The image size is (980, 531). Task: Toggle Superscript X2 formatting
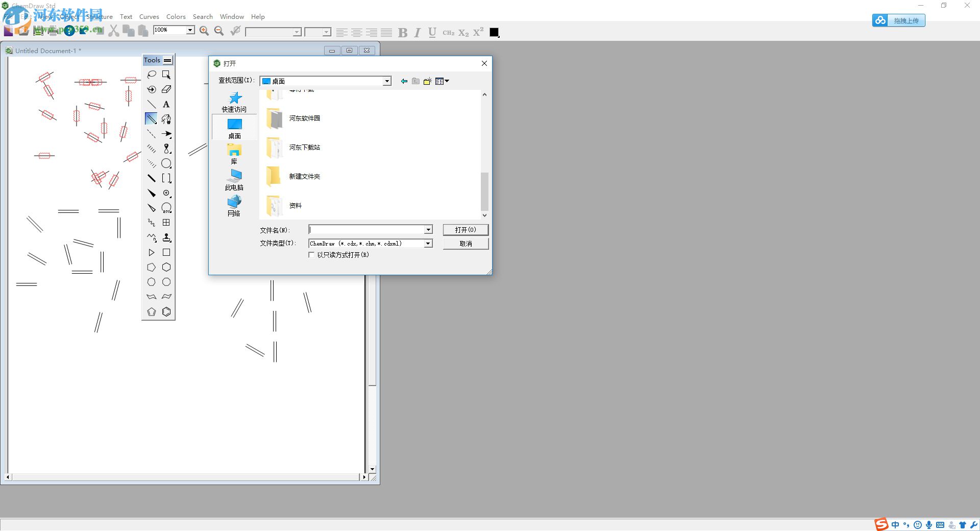coord(478,32)
